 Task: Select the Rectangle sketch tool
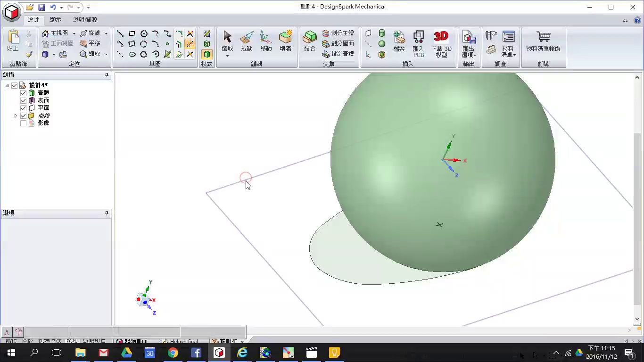pyautogui.click(x=132, y=33)
